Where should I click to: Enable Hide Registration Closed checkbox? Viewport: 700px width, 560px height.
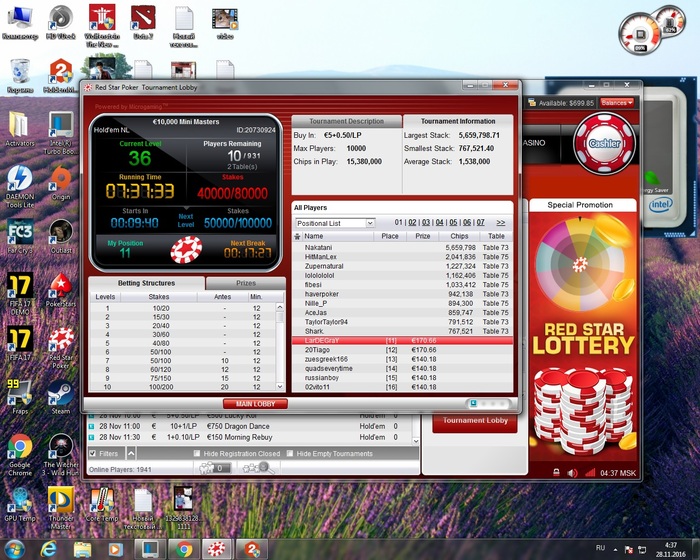pyautogui.click(x=196, y=453)
